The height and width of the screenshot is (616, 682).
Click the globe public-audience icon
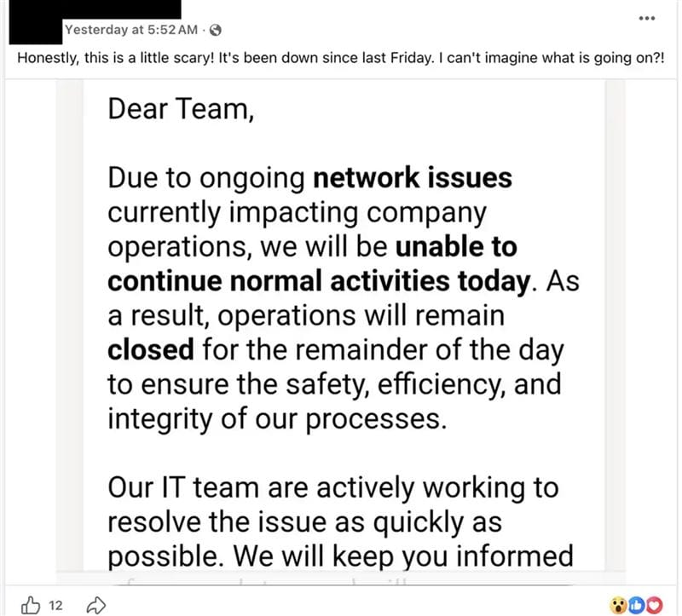coord(216,30)
